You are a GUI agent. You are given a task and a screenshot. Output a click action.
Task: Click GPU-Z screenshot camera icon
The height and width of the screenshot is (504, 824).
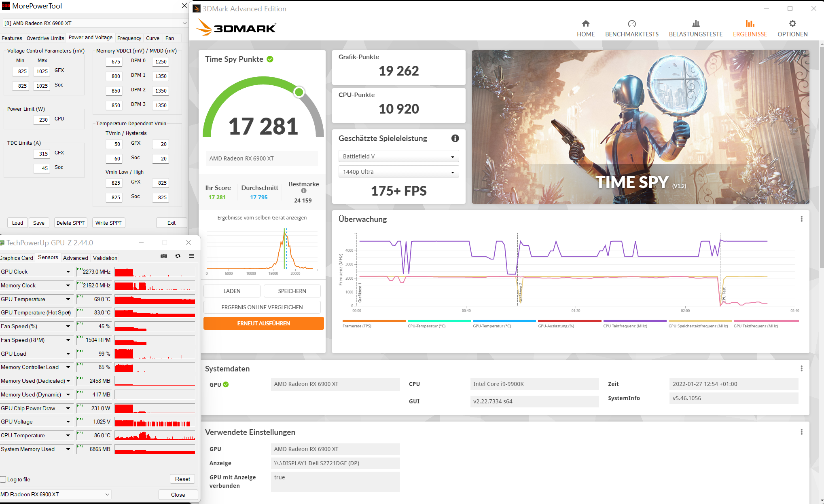pyautogui.click(x=164, y=256)
